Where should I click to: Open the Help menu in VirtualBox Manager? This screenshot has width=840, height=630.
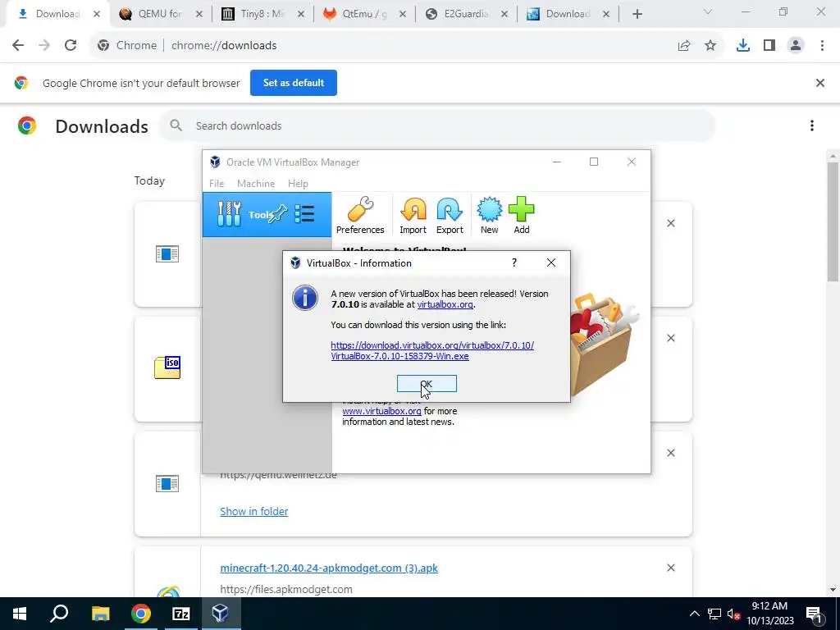(x=298, y=183)
